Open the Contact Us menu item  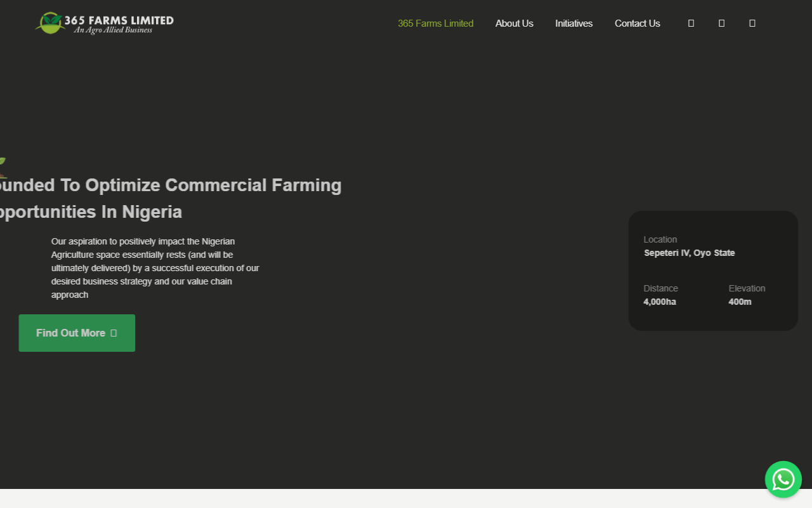[637, 23]
